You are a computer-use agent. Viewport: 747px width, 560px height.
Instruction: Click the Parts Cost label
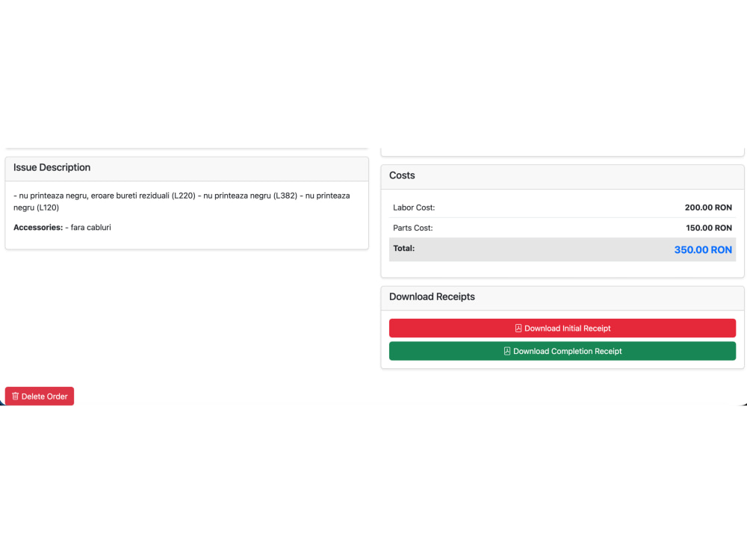pos(412,228)
